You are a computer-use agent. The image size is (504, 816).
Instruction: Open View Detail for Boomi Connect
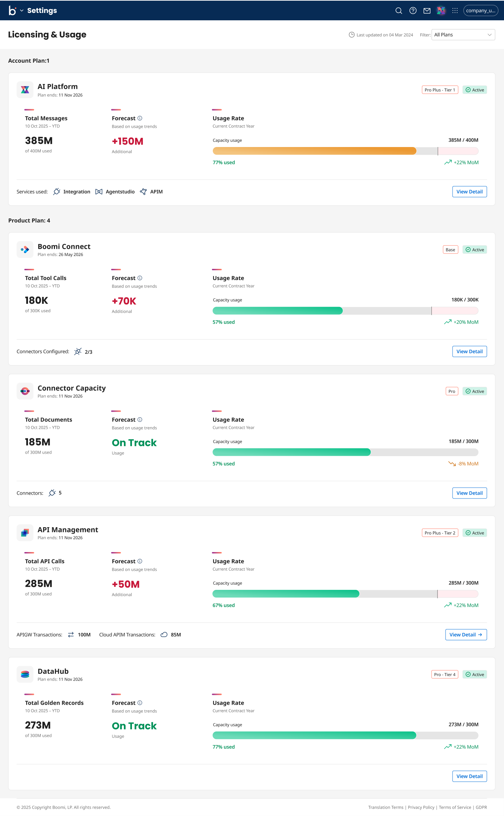pos(469,351)
